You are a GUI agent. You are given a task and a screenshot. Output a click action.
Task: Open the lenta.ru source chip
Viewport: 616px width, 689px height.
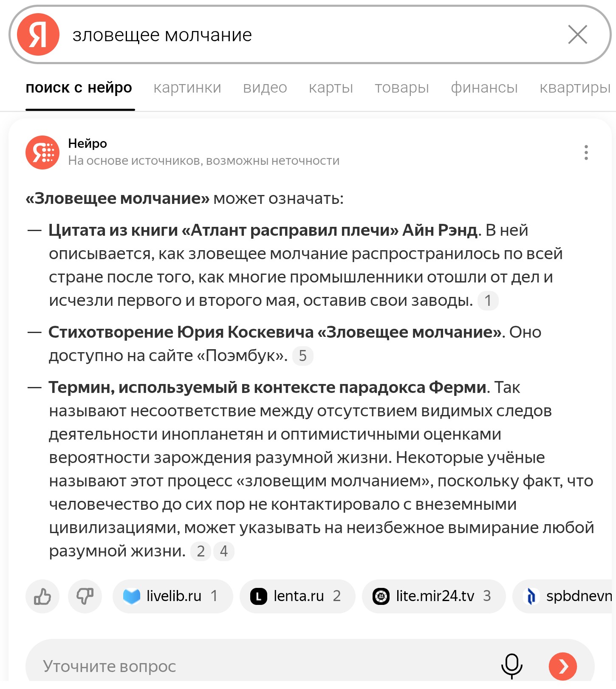tap(297, 596)
